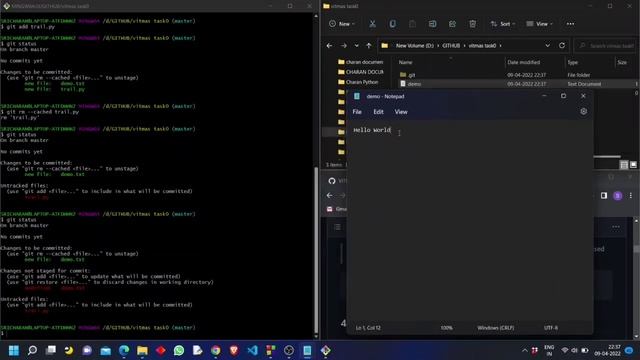This screenshot has width=640, height=360.
Task: Select 'Charan Python' folder in sidebar
Action: 358,82
